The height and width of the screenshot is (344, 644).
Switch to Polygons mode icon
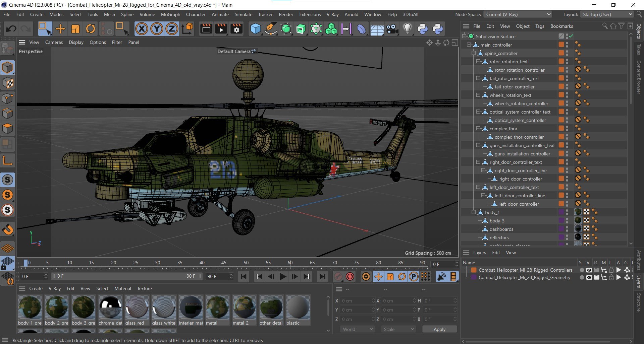[8, 129]
